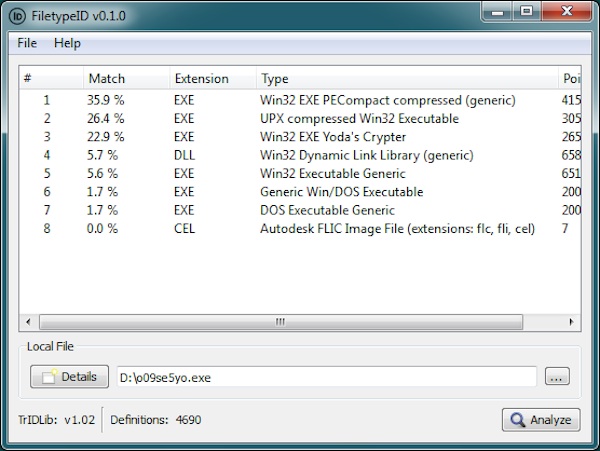
Task: Select row 'Autodesk FLIC Image File'
Action: [x=300, y=229]
